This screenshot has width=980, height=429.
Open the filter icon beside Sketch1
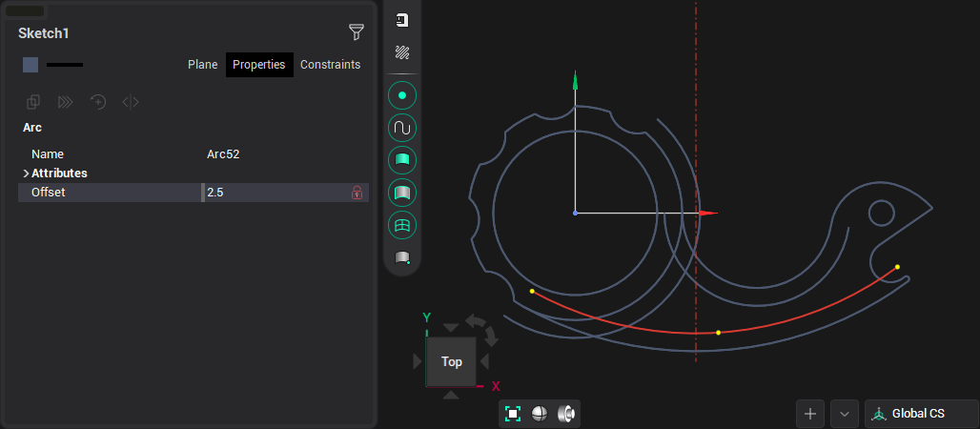tap(356, 32)
